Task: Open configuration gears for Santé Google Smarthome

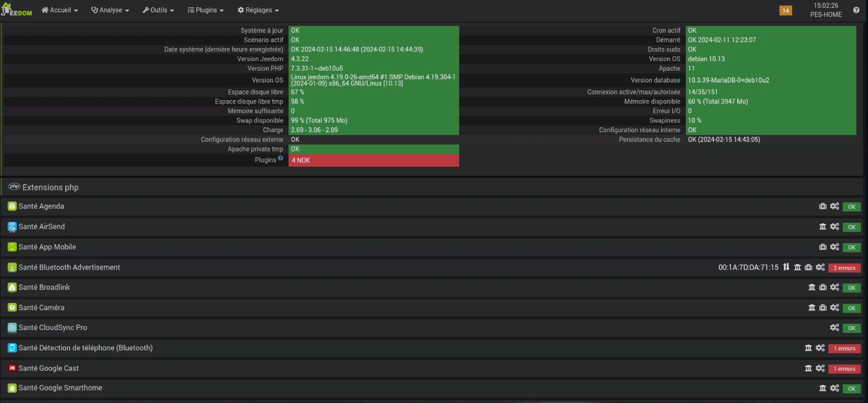Action: (835, 388)
